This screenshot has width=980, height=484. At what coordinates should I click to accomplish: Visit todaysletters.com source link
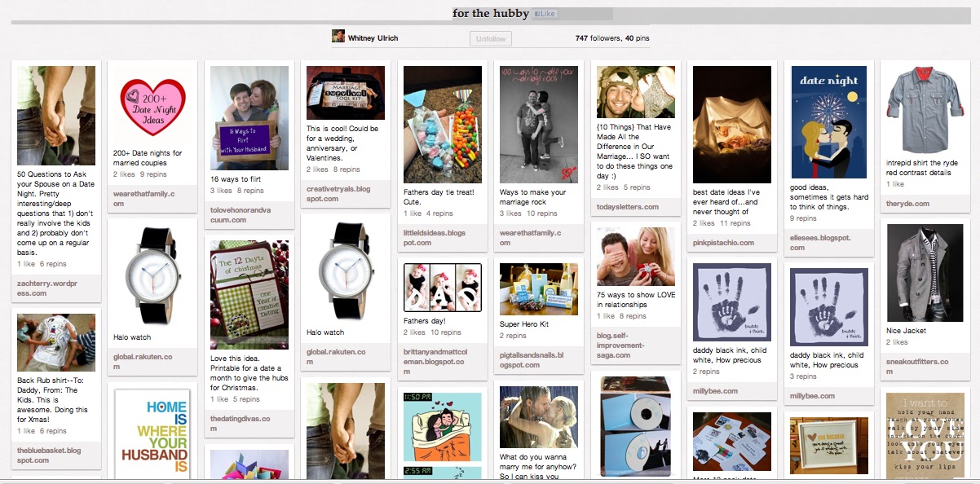628,207
